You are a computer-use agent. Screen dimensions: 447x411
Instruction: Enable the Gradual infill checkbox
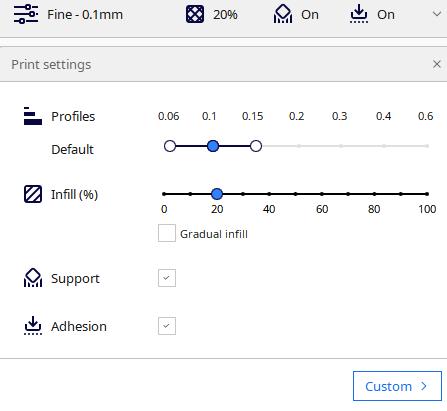coord(167,233)
